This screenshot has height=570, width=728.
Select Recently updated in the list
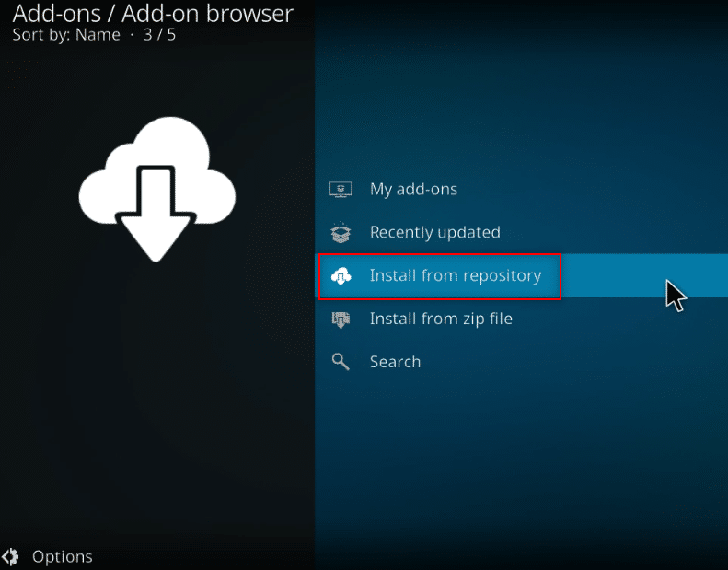point(521,232)
